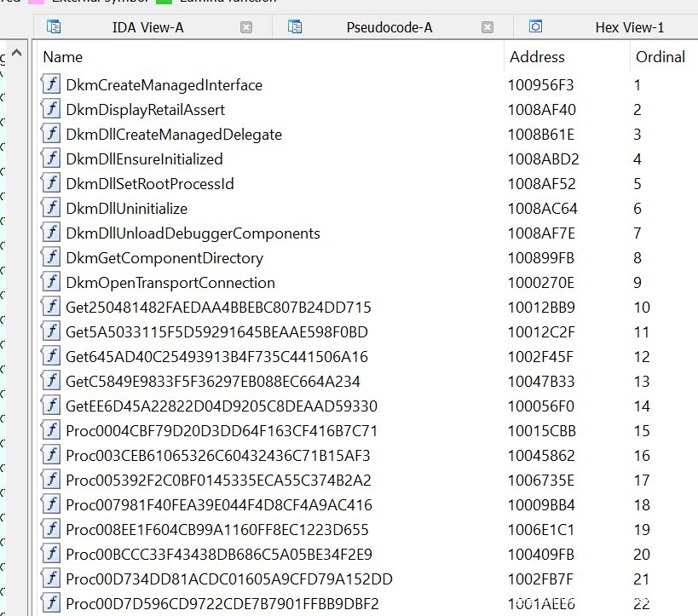Viewport: 698px width, 616px height.
Task: Sort exports by the Ordinal column header
Action: pyautogui.click(x=660, y=57)
